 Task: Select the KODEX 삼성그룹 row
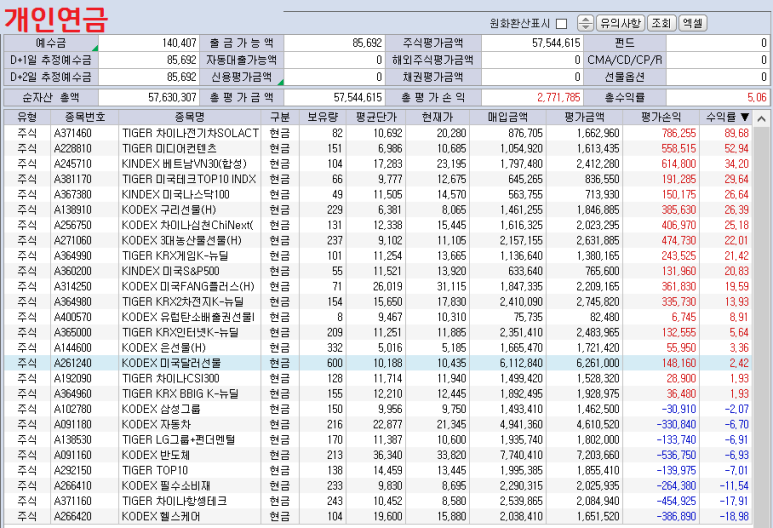click(379, 409)
